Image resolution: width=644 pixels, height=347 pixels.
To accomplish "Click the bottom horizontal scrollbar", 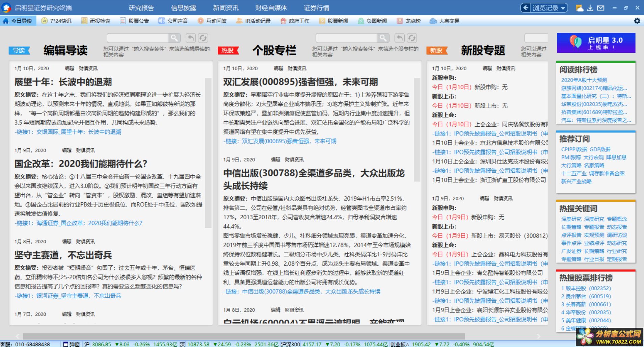I will pos(244,337).
